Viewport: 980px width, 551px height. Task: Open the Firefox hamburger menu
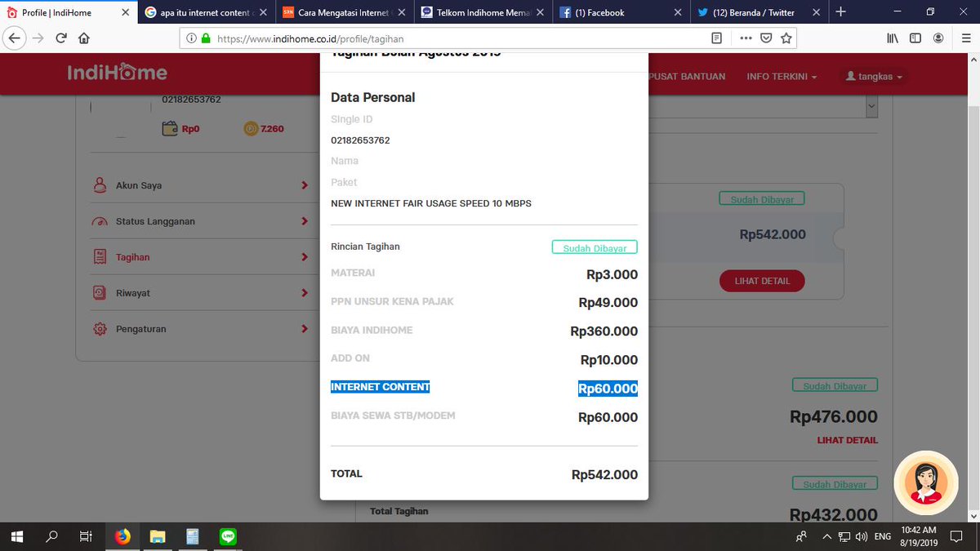(965, 38)
